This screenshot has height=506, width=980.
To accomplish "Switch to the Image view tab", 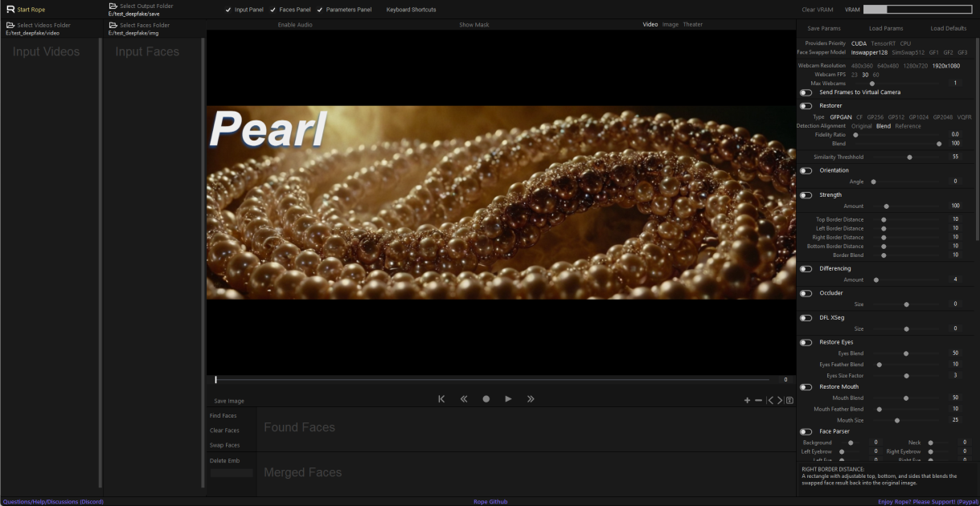I will [670, 25].
